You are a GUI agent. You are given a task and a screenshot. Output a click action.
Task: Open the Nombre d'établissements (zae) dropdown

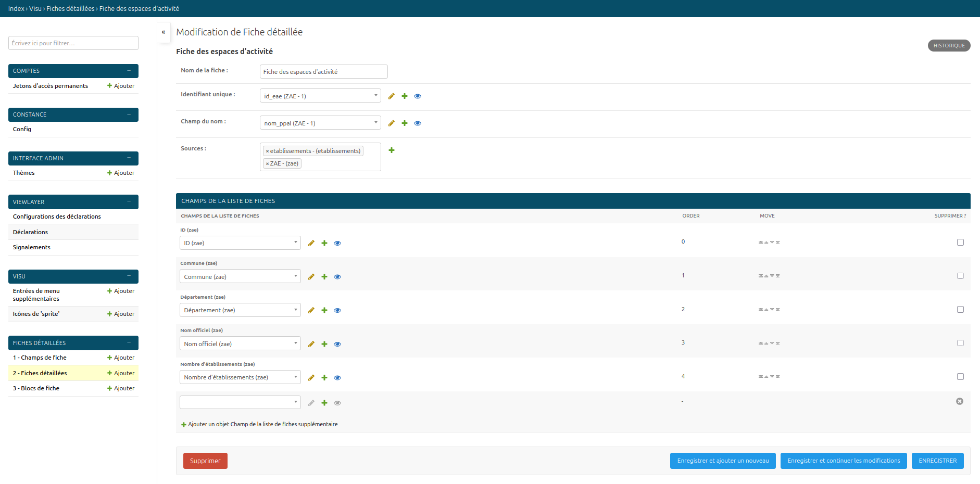(240, 377)
